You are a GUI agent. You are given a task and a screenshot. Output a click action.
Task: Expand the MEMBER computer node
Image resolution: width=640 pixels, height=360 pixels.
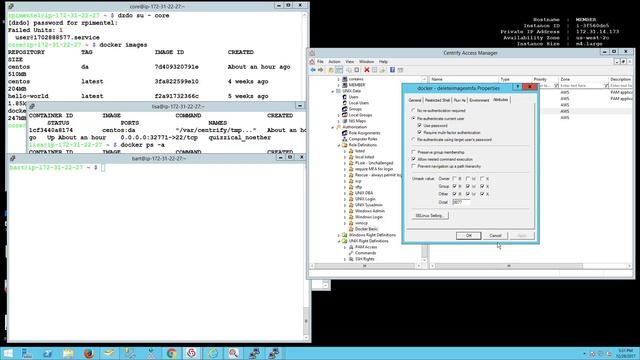pos(339,85)
